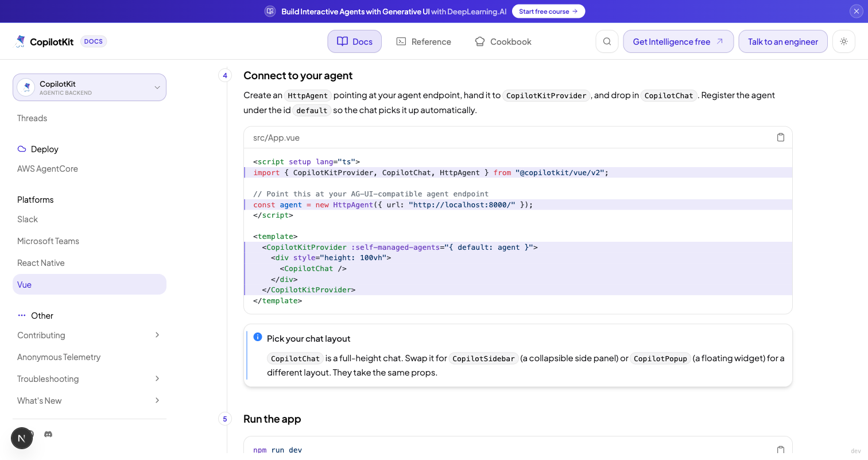Viewport: 868px width, 460px height.
Task: Click the DOCS badge next to logo
Action: pyautogui.click(x=94, y=41)
